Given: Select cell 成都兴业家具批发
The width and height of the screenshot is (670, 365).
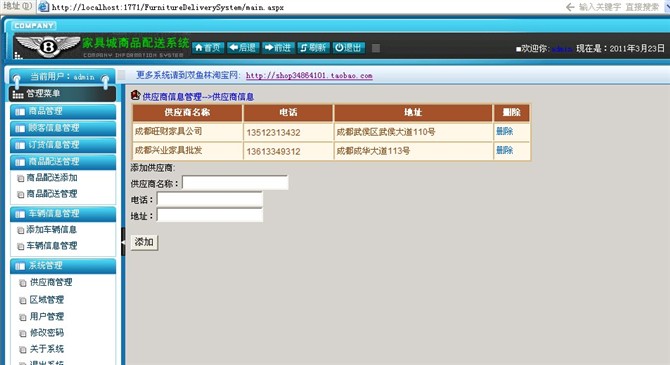Looking at the screenshot, I should tap(187, 150).
